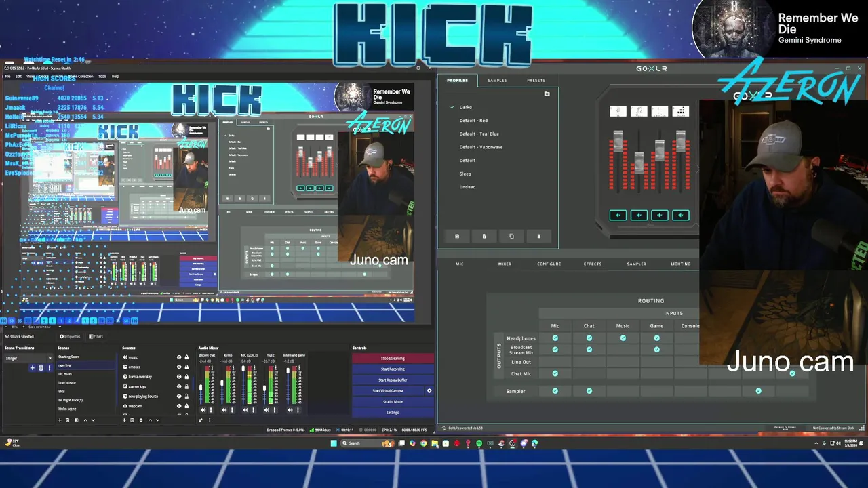
Task: Mute the fourth GoXLR fader channel
Action: click(681, 216)
